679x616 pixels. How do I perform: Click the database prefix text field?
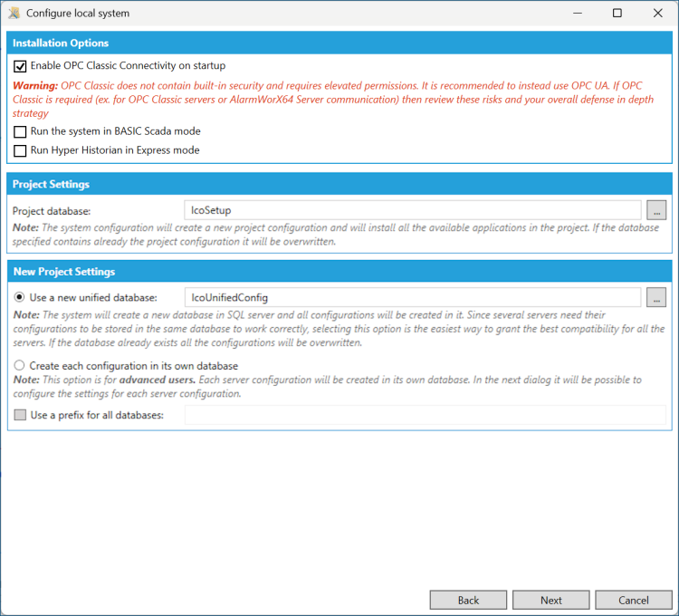click(426, 415)
